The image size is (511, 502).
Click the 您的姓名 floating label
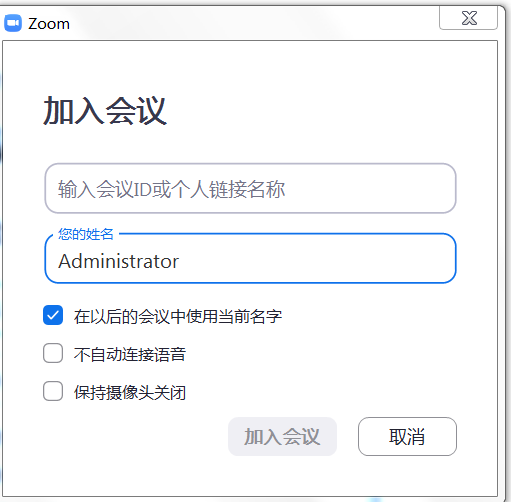[x=86, y=234]
